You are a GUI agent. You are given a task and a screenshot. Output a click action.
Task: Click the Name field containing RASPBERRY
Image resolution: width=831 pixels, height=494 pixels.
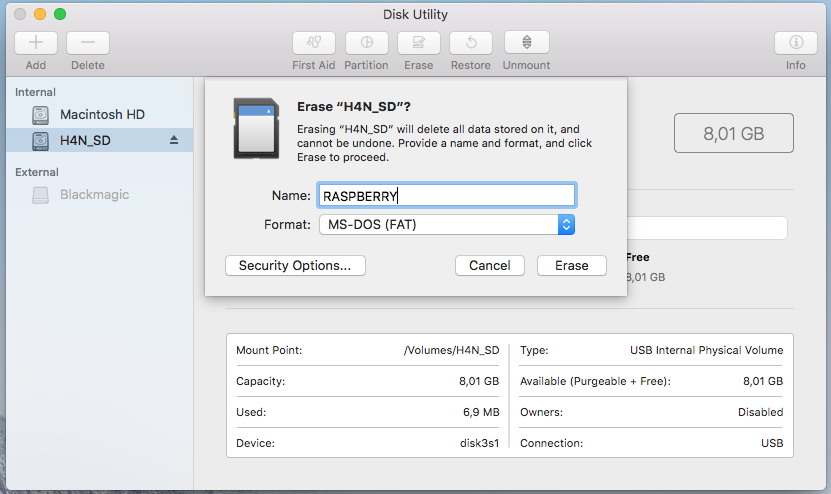[x=447, y=196]
